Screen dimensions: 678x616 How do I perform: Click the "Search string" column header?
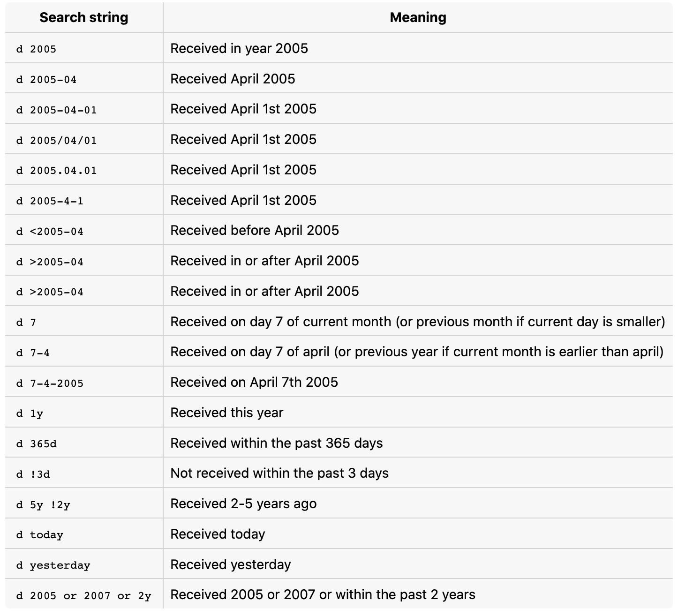pos(83,18)
